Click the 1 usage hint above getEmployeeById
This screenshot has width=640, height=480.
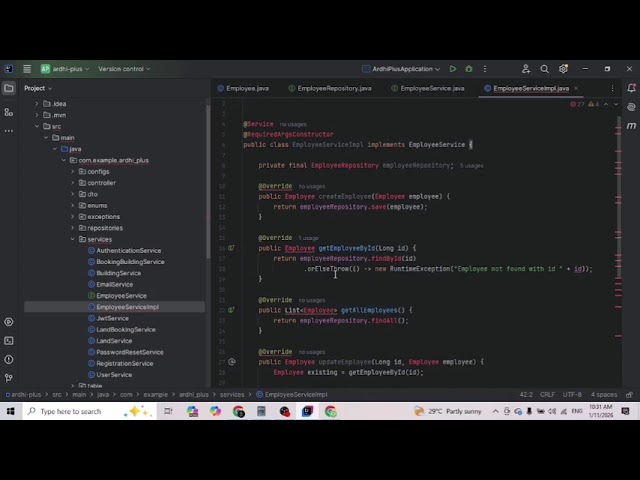tap(308, 238)
